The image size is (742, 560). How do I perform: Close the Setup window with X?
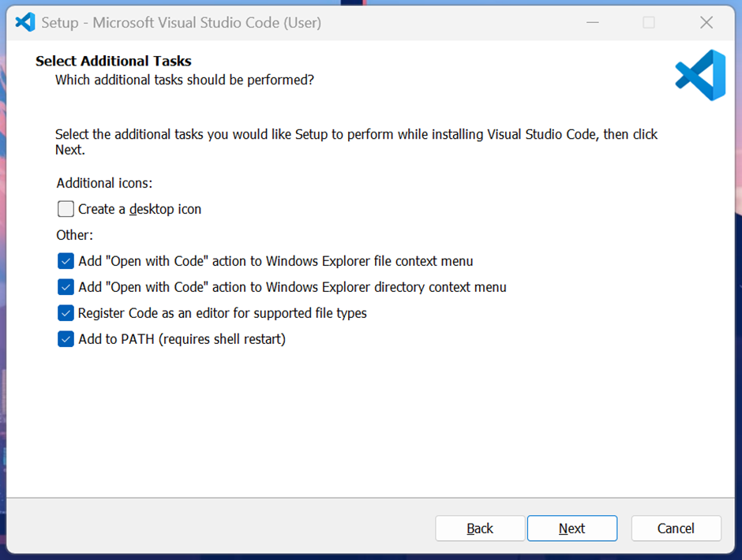coord(706,22)
